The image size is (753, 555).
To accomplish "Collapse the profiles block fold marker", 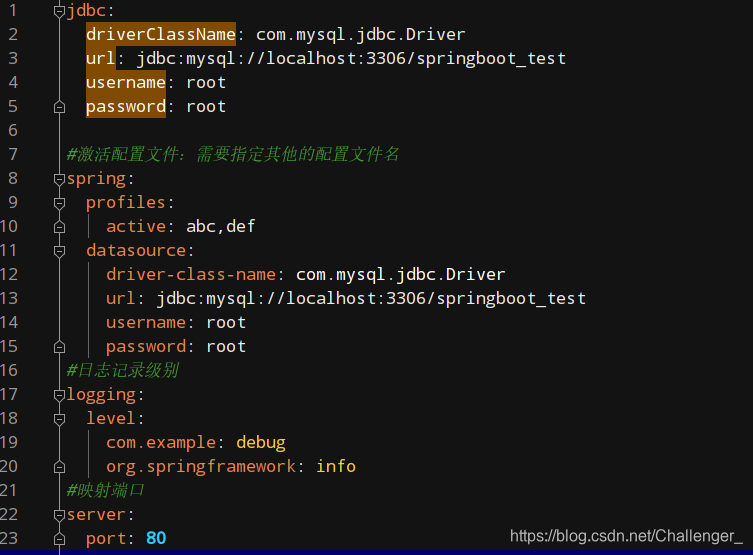I will point(59,203).
